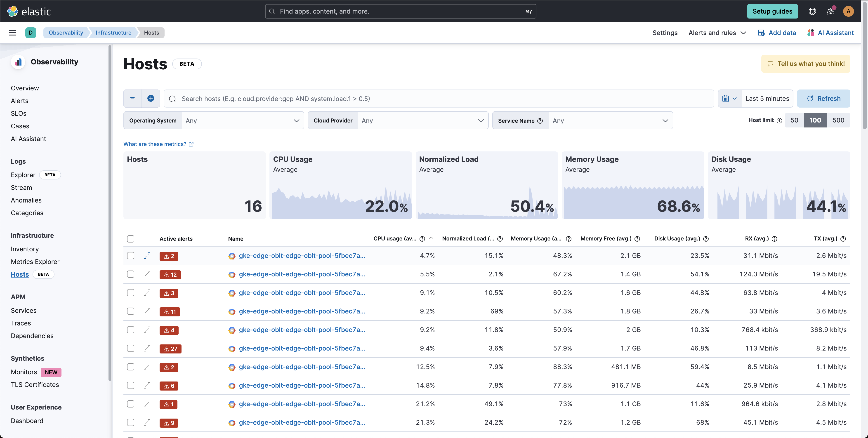
Task: Sort by CPU usage arrow icon
Action: (x=431, y=238)
